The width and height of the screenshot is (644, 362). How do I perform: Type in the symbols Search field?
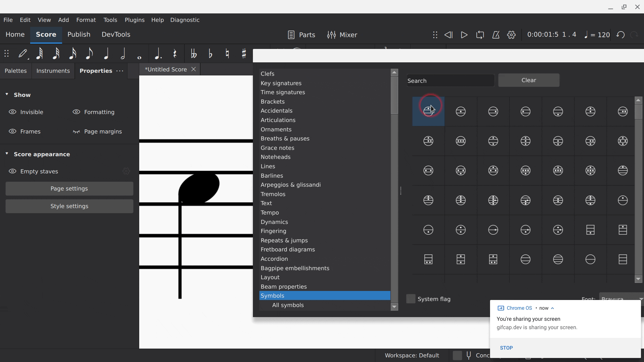450,80
